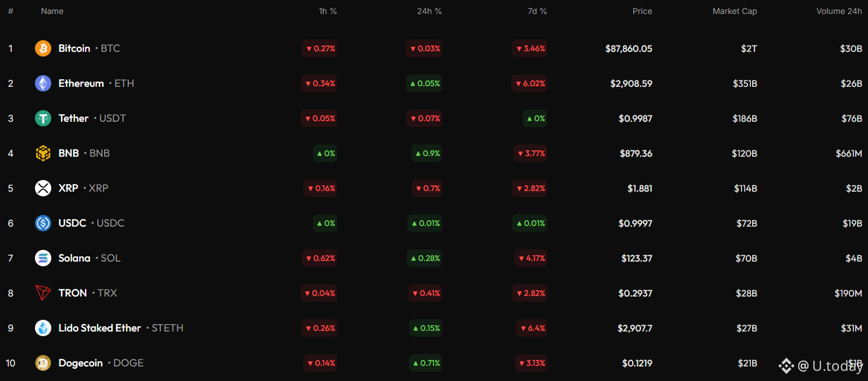Screen dimensions: 868x381
Task: Click the USDC coin logo icon
Action: coord(43,223)
